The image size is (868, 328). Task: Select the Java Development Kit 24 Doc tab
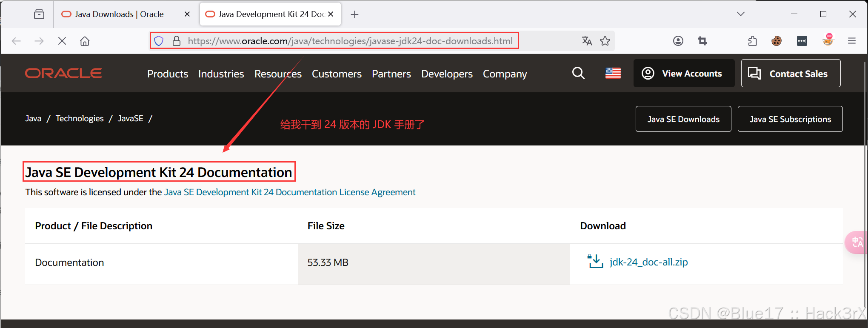pos(271,14)
